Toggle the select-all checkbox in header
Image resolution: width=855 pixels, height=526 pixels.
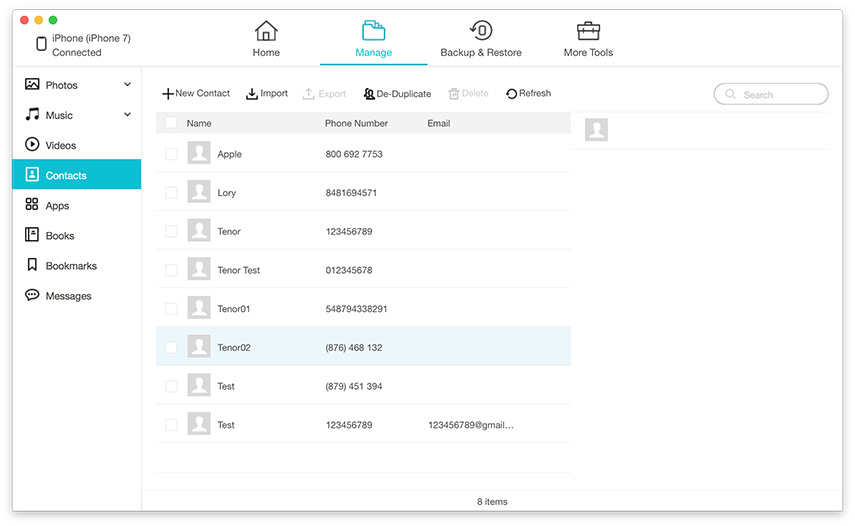click(171, 123)
